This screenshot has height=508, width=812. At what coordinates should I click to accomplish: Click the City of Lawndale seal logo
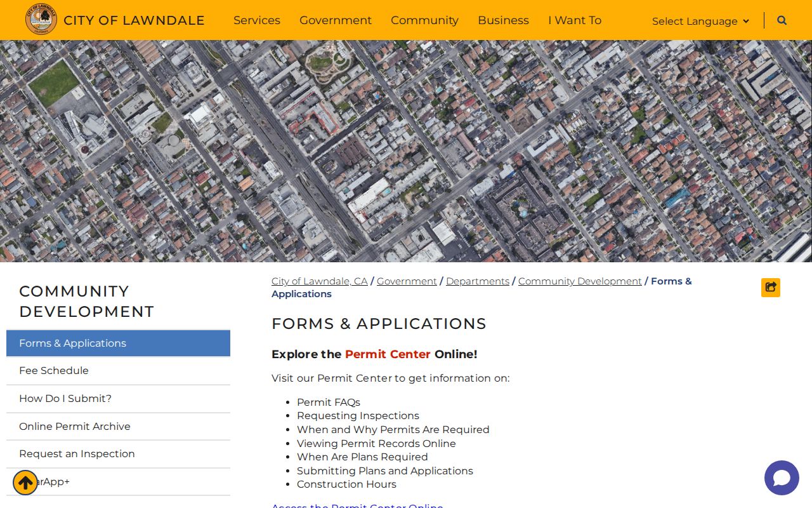[x=41, y=19]
